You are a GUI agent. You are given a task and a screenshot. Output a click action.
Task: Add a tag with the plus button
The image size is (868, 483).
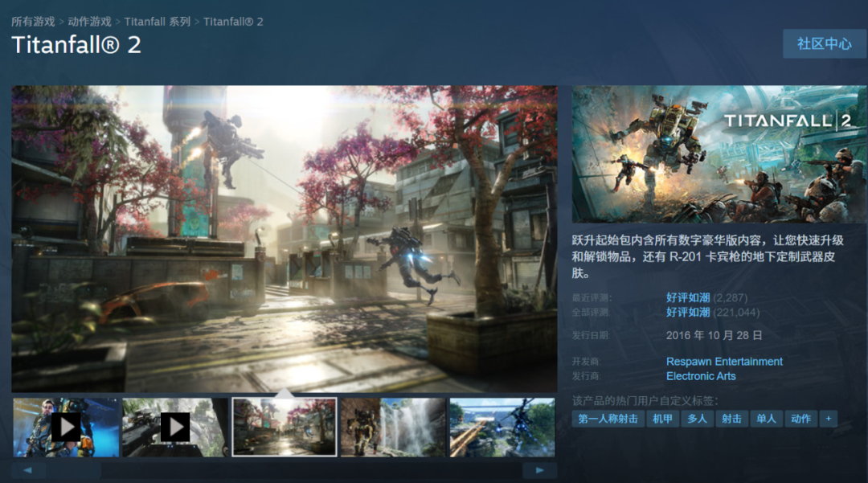click(828, 419)
